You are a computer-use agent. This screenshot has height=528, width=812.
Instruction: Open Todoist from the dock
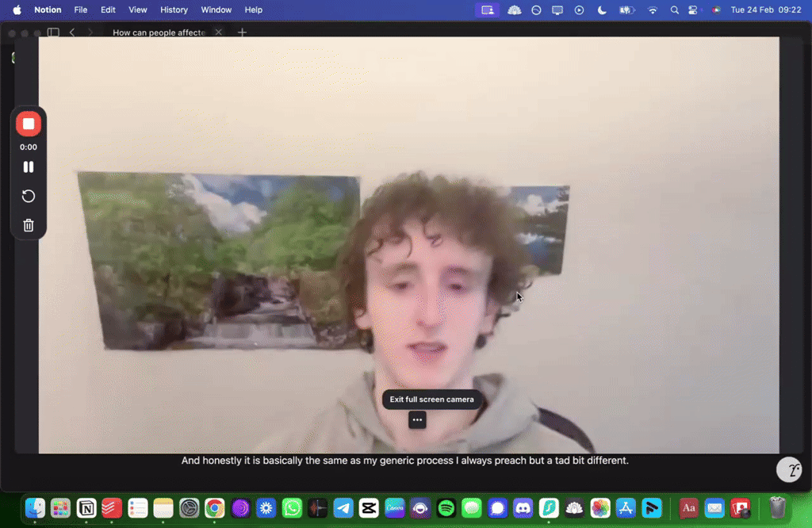(112, 508)
